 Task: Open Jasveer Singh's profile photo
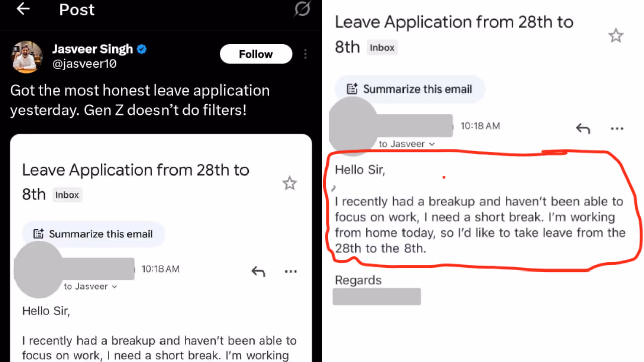(x=27, y=57)
